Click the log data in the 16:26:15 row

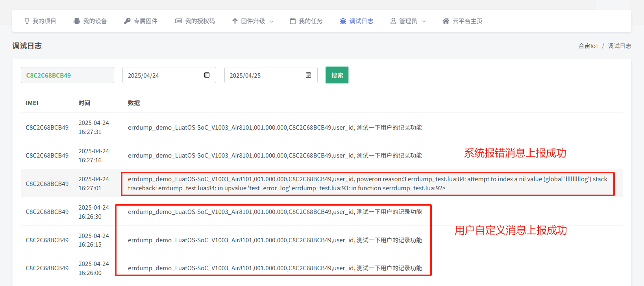click(x=275, y=240)
